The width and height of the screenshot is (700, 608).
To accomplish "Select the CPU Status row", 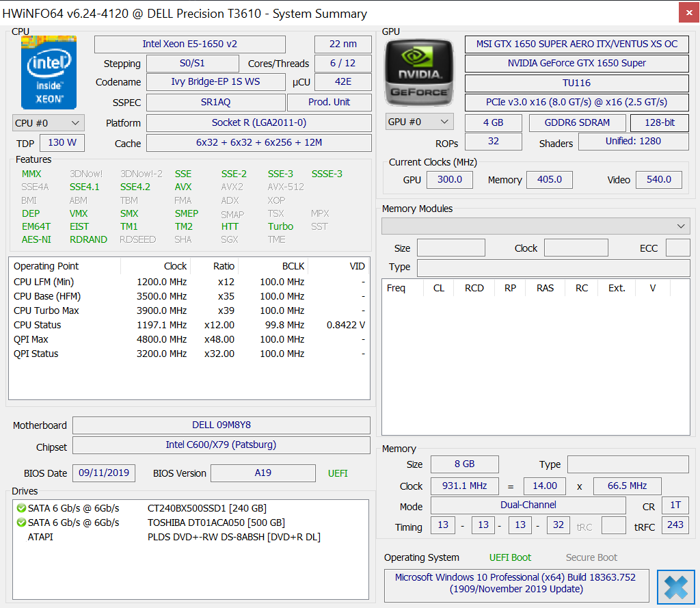I will [x=189, y=326].
